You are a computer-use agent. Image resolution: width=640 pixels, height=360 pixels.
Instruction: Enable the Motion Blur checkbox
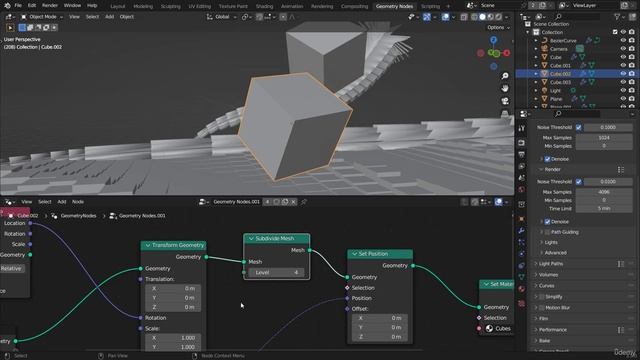542,308
